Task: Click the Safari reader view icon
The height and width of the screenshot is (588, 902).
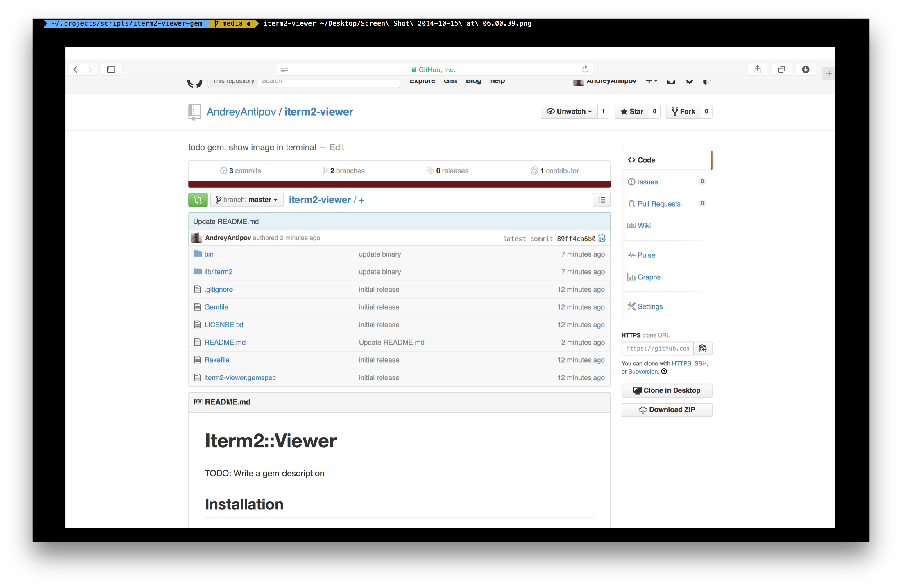Action: (x=284, y=69)
